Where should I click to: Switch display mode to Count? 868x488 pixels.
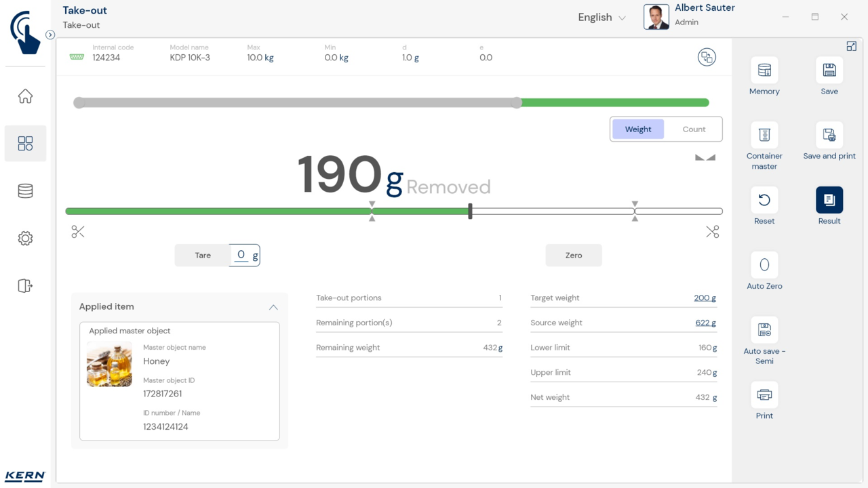(x=694, y=129)
